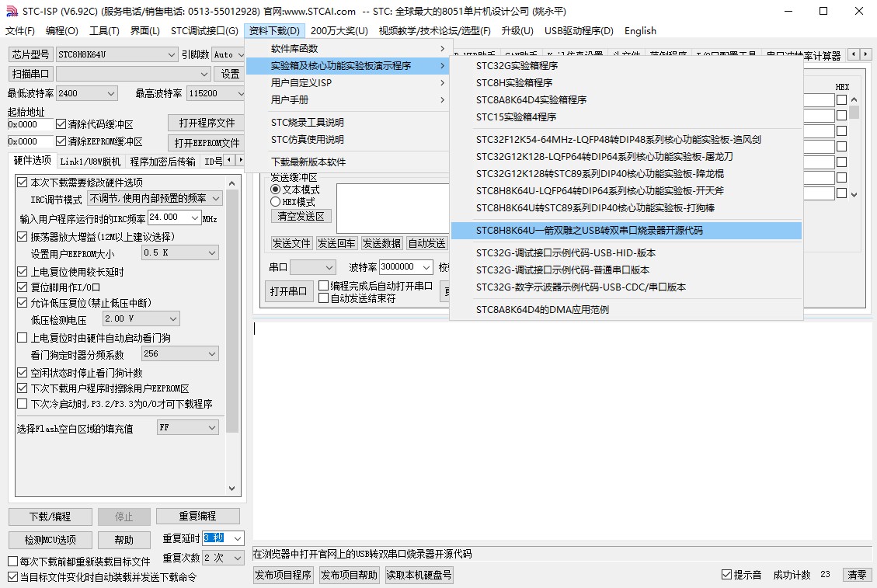Select STC烧录工具说明 menu entry
The height and width of the screenshot is (588, 877).
(346, 123)
